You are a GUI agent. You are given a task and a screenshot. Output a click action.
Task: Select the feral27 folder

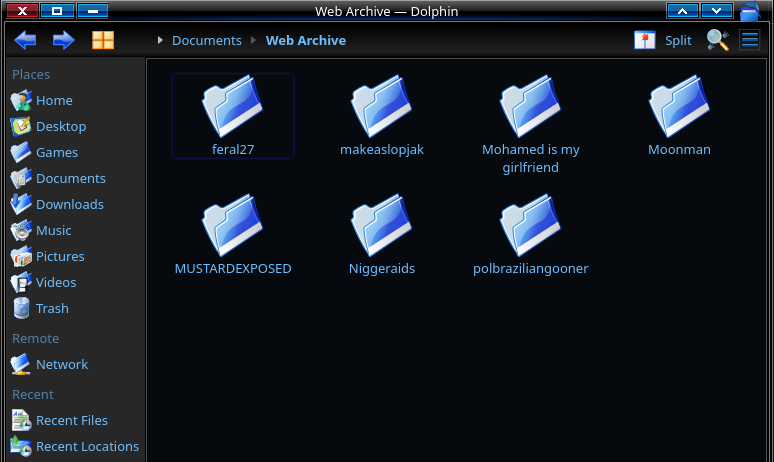click(233, 115)
